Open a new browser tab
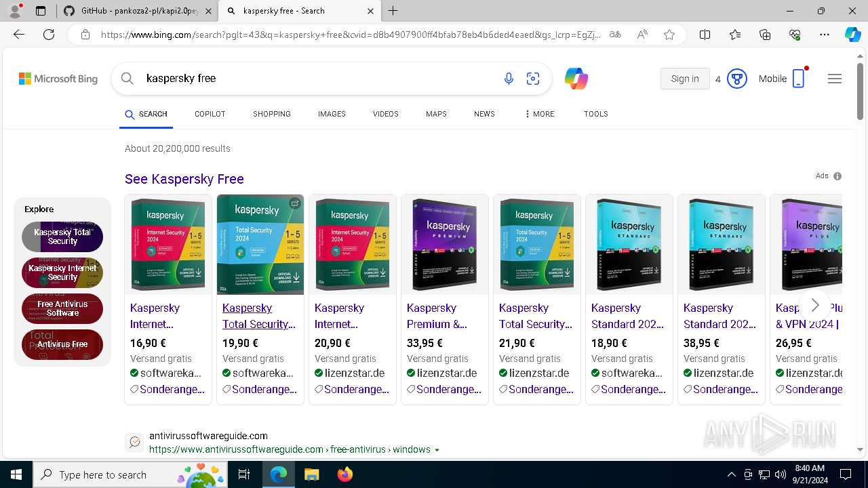Screen dimensions: 868x488 393,11
